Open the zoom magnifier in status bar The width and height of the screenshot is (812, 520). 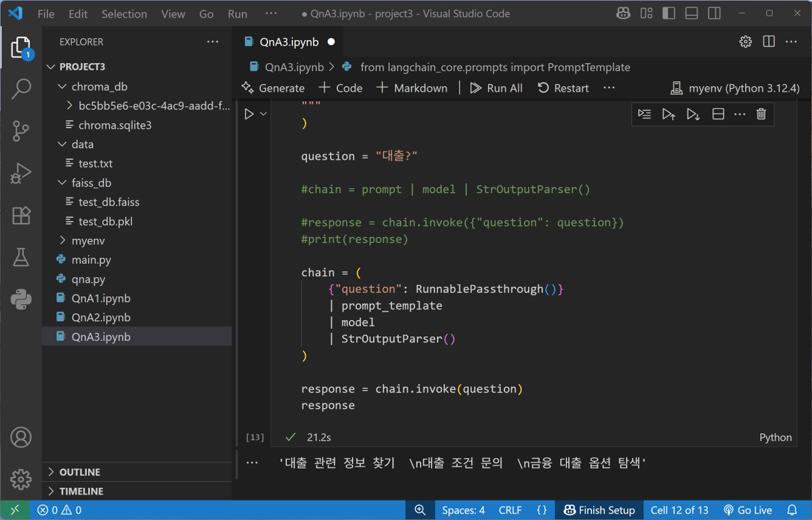click(420, 510)
